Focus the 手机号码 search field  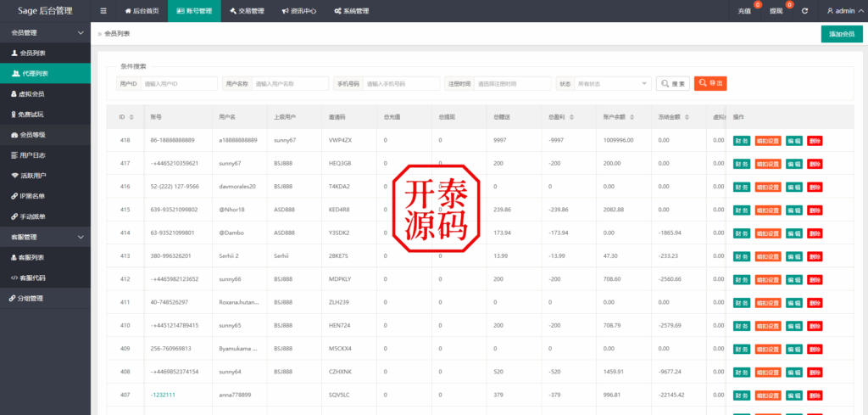401,84
